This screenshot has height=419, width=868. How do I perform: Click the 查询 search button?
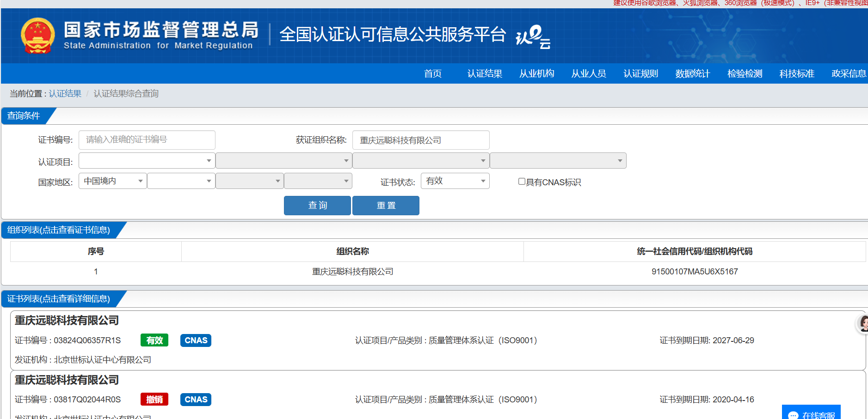(x=317, y=206)
